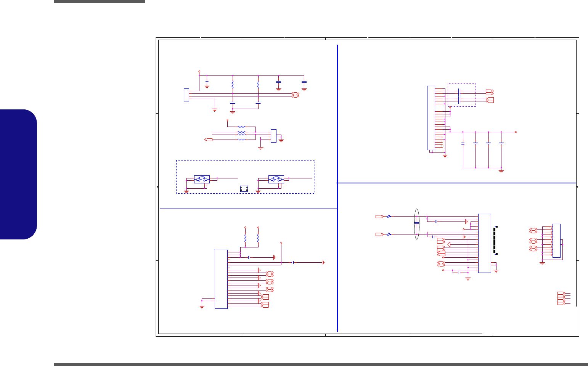
Task: Click the purple dashed box enclosing coupling capacitors
Action: point(461,95)
